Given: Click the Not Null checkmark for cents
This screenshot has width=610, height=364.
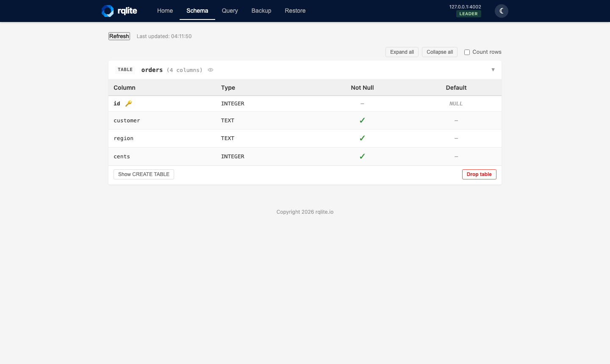Looking at the screenshot, I should (x=362, y=157).
